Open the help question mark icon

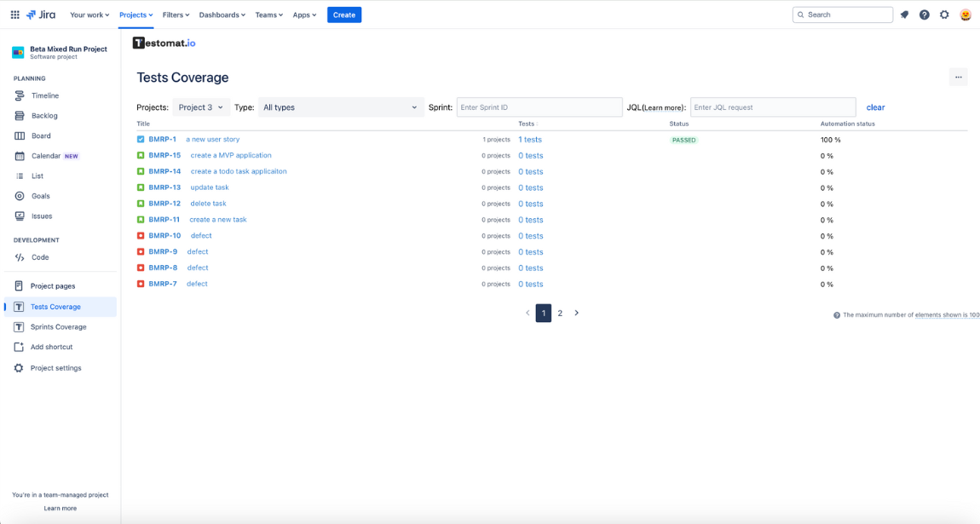pos(925,14)
